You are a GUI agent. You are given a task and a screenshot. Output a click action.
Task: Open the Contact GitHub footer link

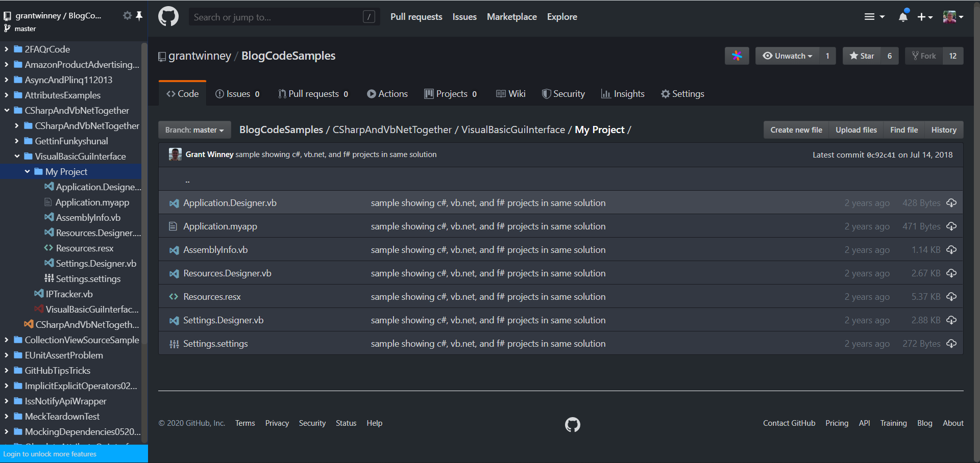(x=789, y=423)
